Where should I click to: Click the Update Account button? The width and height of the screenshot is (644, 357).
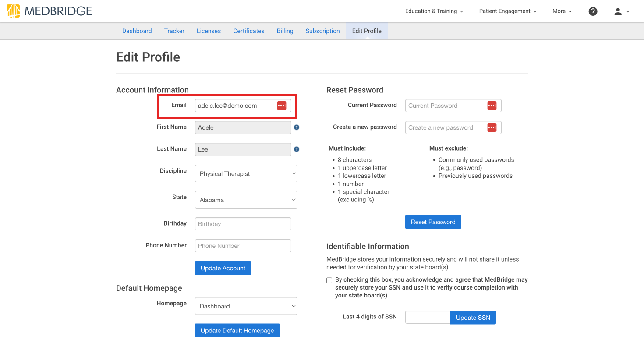(x=223, y=268)
